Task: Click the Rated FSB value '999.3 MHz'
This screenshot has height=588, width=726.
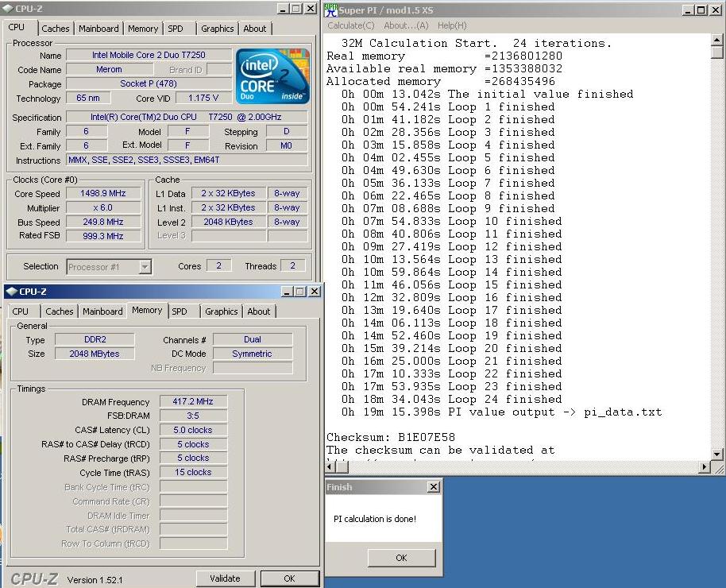Action: tap(102, 236)
